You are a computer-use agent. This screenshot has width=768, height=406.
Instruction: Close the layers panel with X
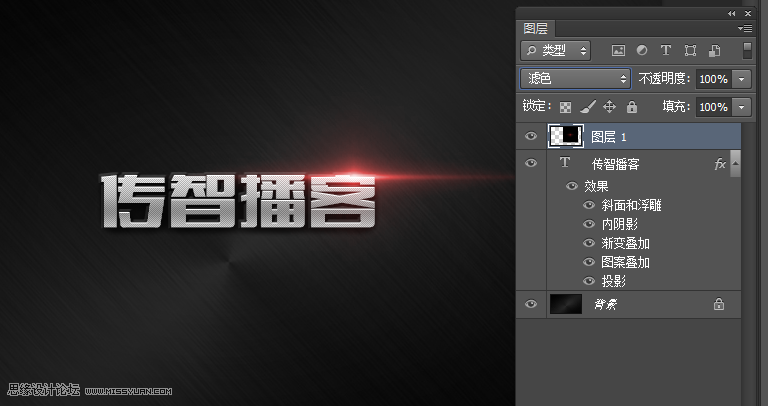(x=748, y=14)
